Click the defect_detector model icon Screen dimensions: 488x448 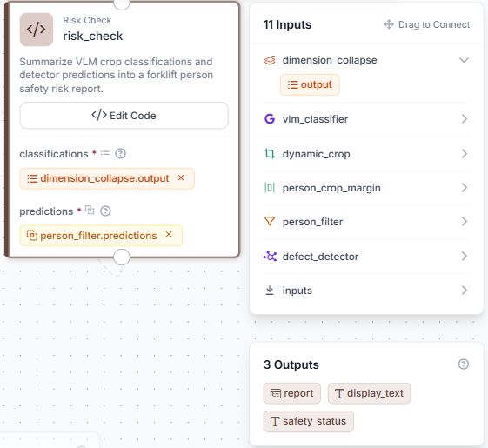[x=270, y=257]
